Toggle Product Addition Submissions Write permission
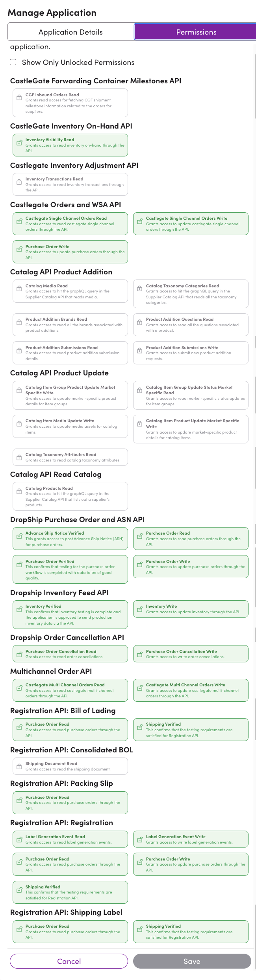This screenshot has width=256, height=980. [191, 353]
